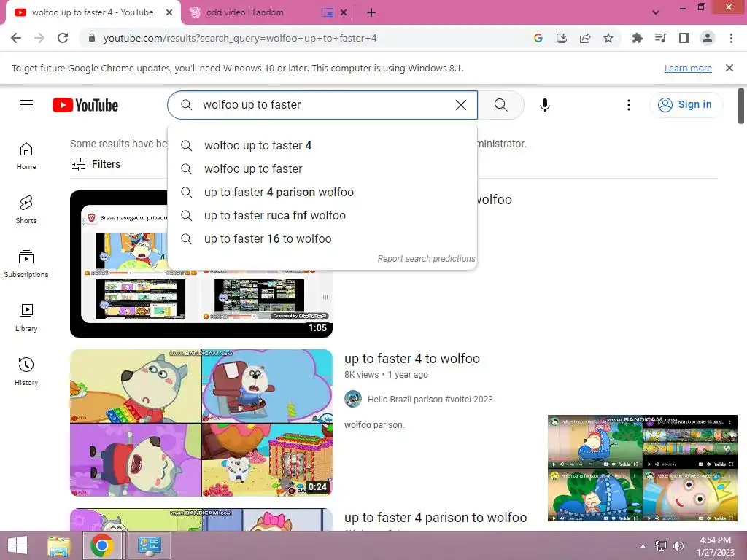
Task: Open the volume speaker icon in system tray
Action: coord(678,546)
